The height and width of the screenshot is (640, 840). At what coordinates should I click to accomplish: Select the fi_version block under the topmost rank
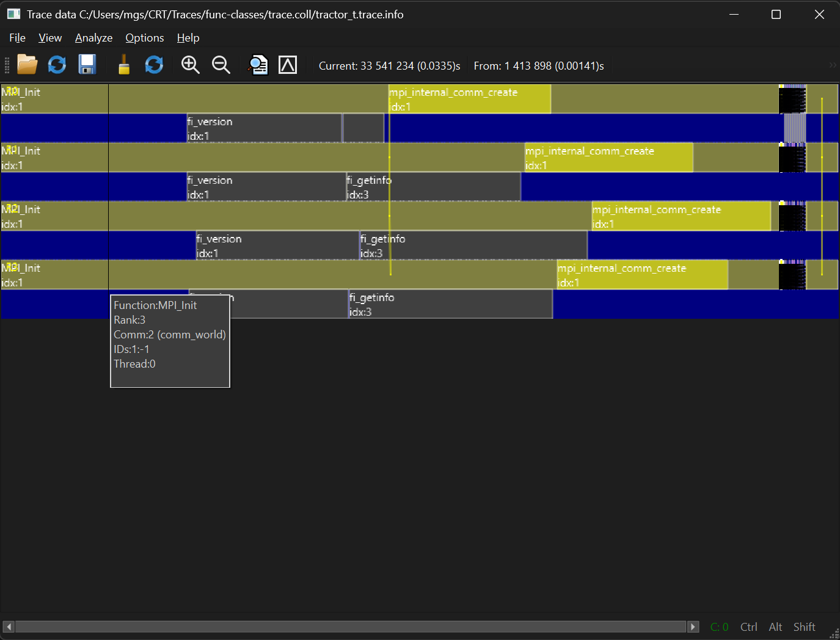click(x=264, y=128)
